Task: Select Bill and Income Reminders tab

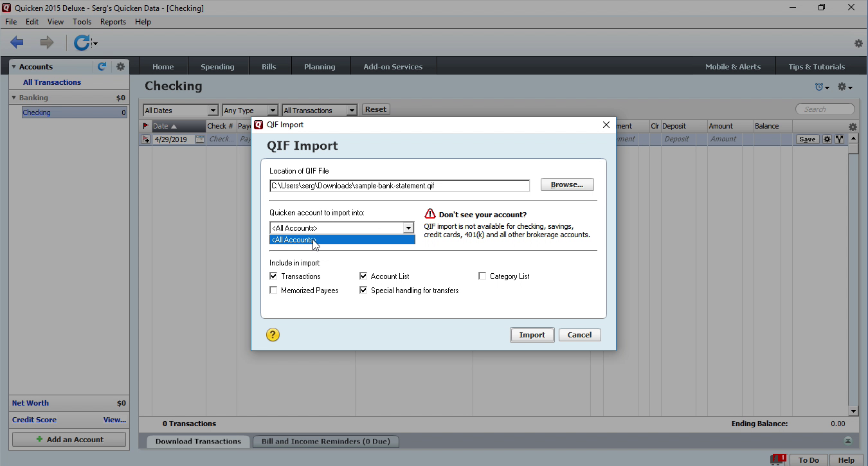Action: 326,441
